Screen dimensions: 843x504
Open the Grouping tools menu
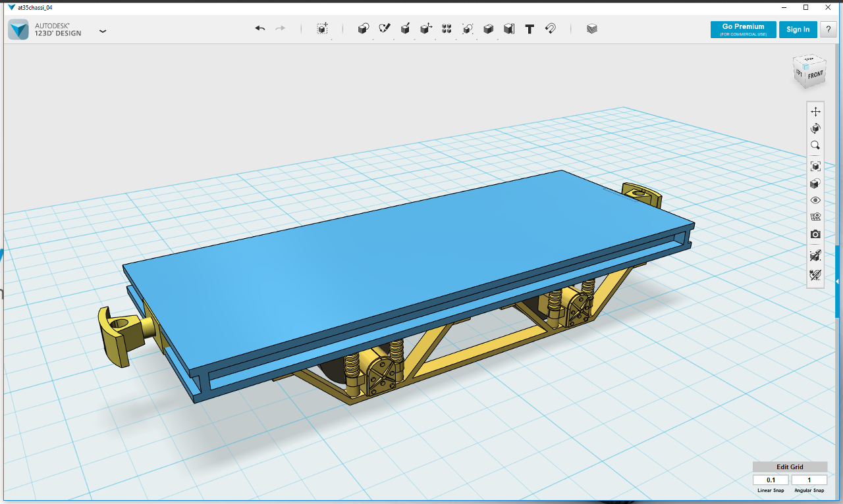coord(468,29)
